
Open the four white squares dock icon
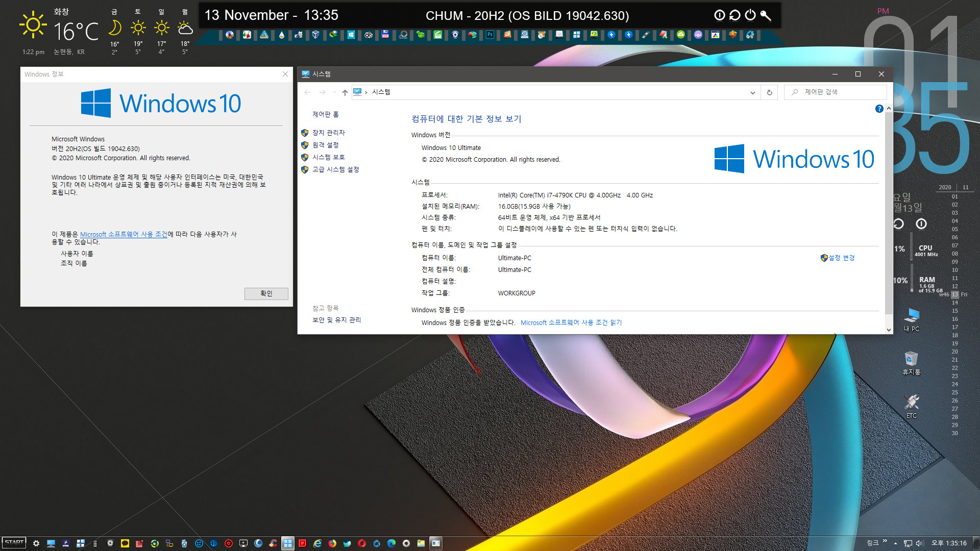click(x=576, y=35)
